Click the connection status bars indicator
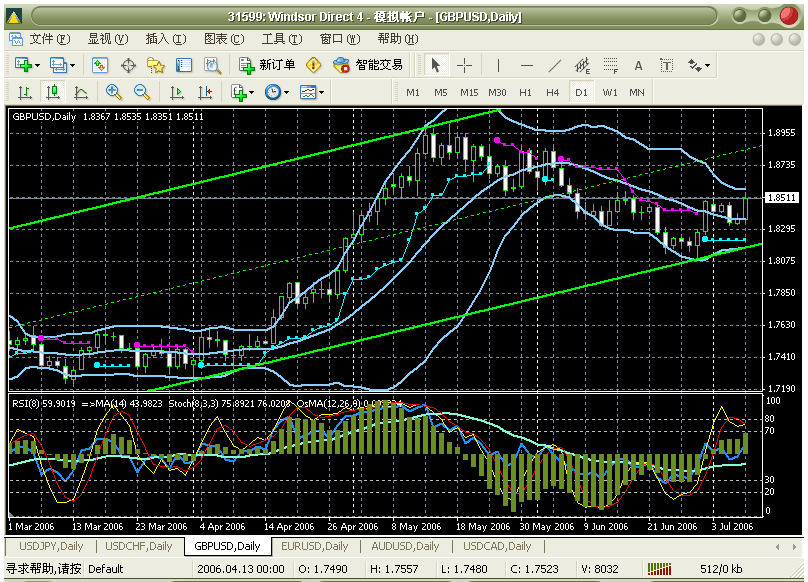The height and width of the screenshot is (582, 808). click(x=660, y=569)
